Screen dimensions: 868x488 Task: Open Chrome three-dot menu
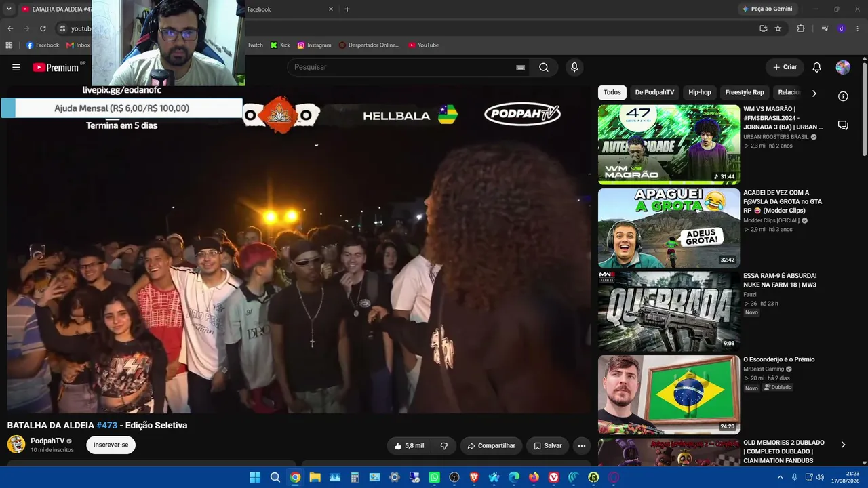858,28
